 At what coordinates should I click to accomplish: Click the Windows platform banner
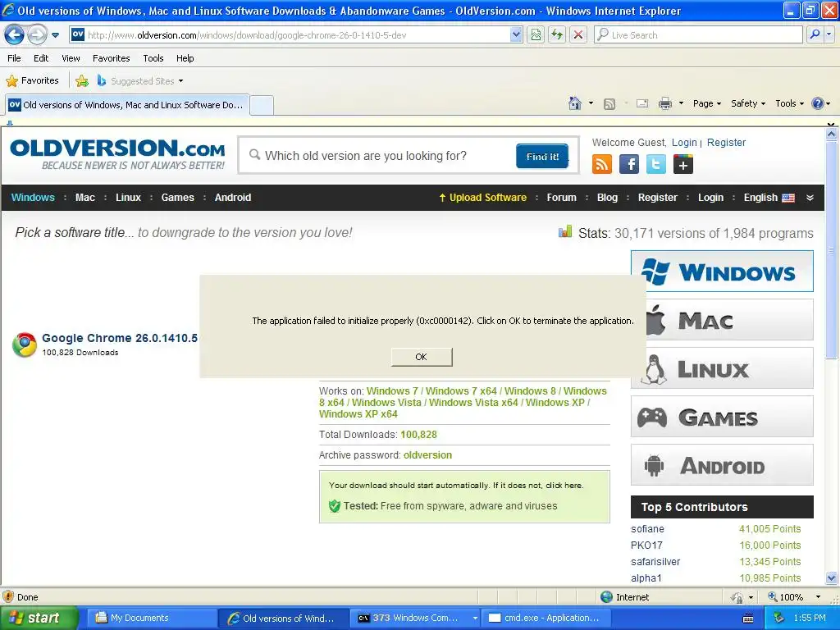click(x=722, y=272)
